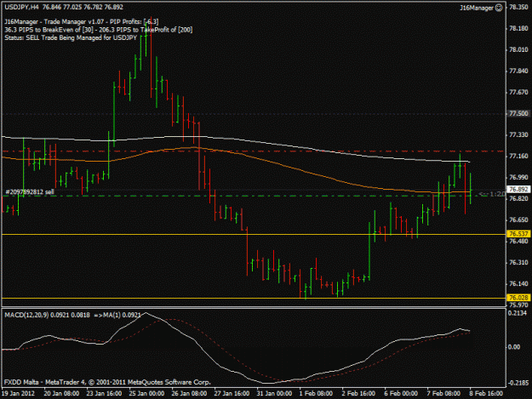Screen dimensions: 532x399
Task: Click the 19 Jan 2012 date label
Action: tap(18, 393)
